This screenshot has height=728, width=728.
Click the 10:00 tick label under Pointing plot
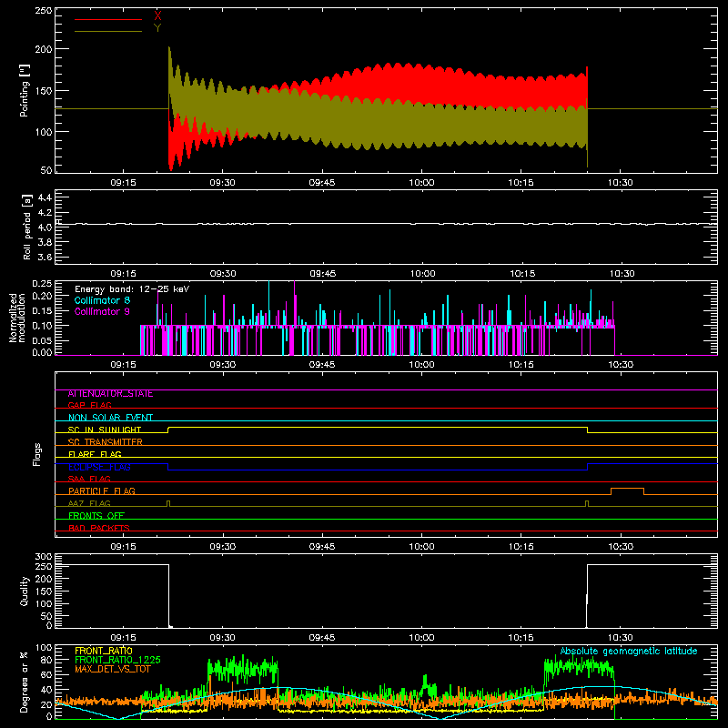pyautogui.click(x=421, y=183)
